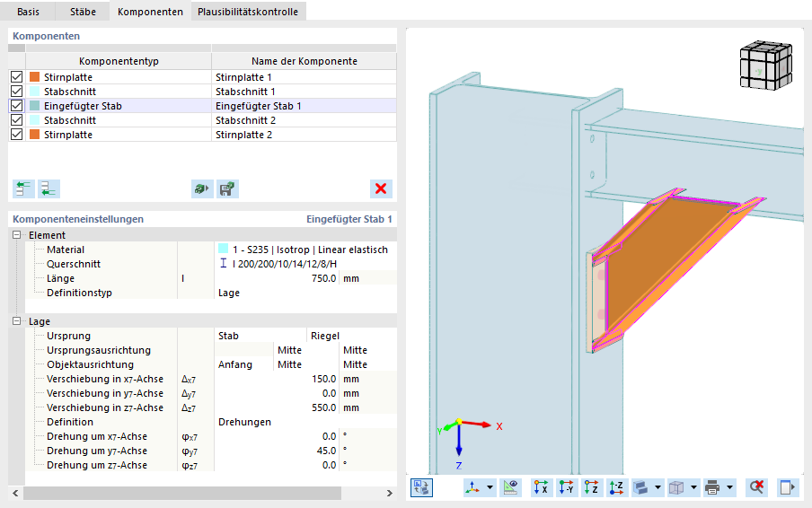Select the Material row value S235
Image resolution: width=812 pixels, height=508 pixels.
[310, 250]
